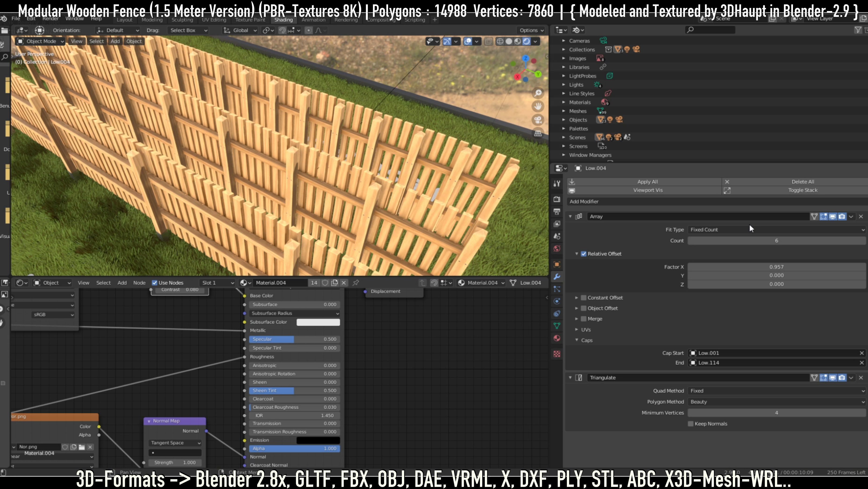Toggle viewport gizmos button
This screenshot has width=868, height=489.
447,41
